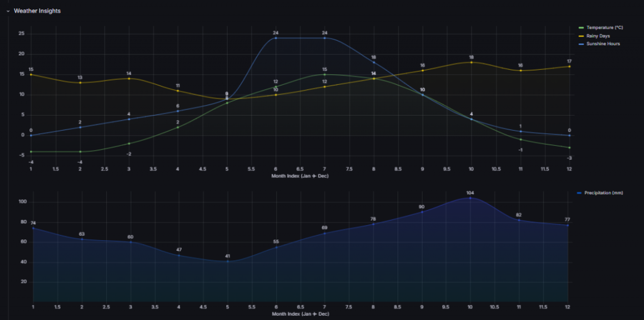Pick the Precipitation point labeled 90 at month 9

tap(421, 212)
